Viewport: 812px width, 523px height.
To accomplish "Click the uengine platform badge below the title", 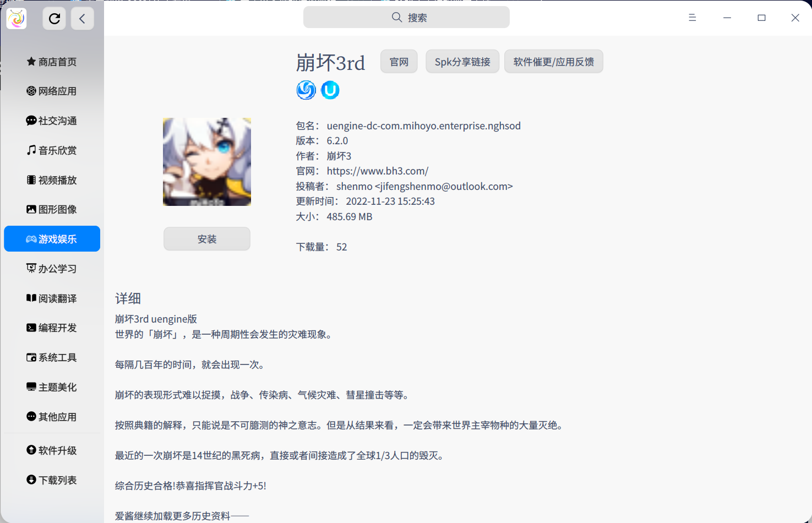I will pos(306,90).
